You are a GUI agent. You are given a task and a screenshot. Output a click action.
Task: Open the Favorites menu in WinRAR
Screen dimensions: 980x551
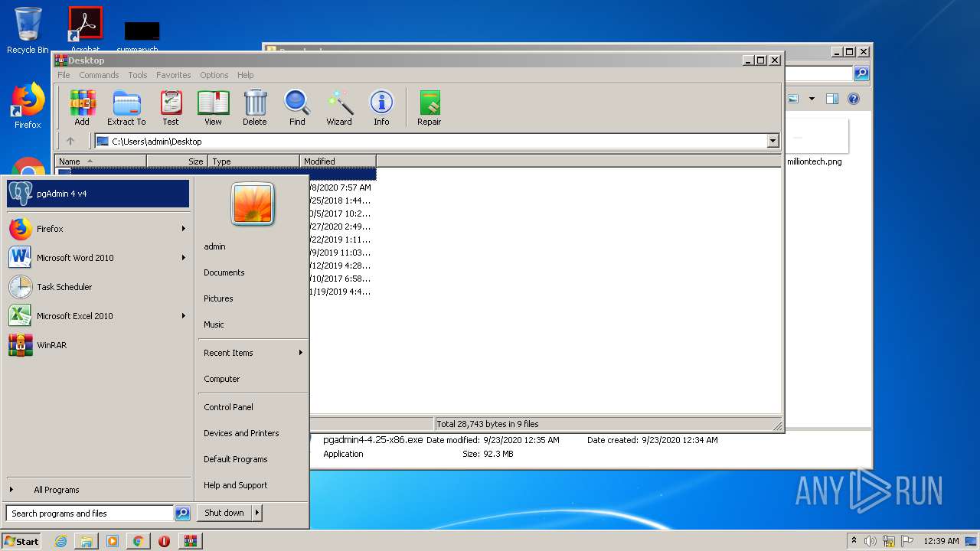coord(174,75)
